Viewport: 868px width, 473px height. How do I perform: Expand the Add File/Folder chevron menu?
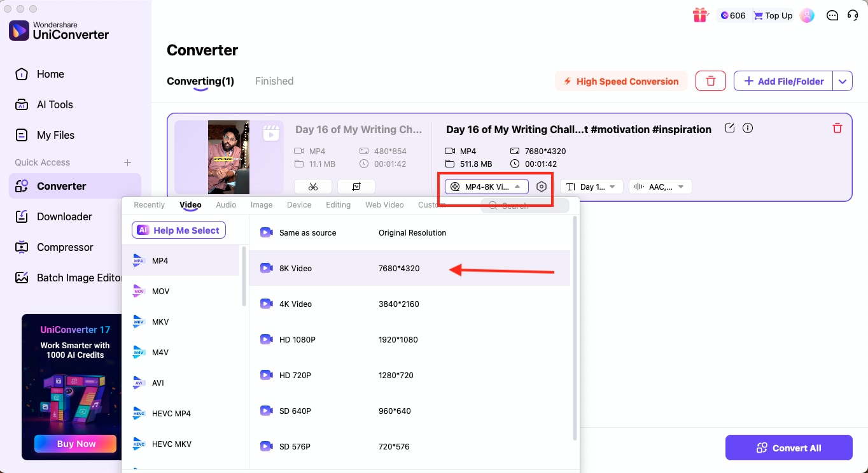click(843, 81)
